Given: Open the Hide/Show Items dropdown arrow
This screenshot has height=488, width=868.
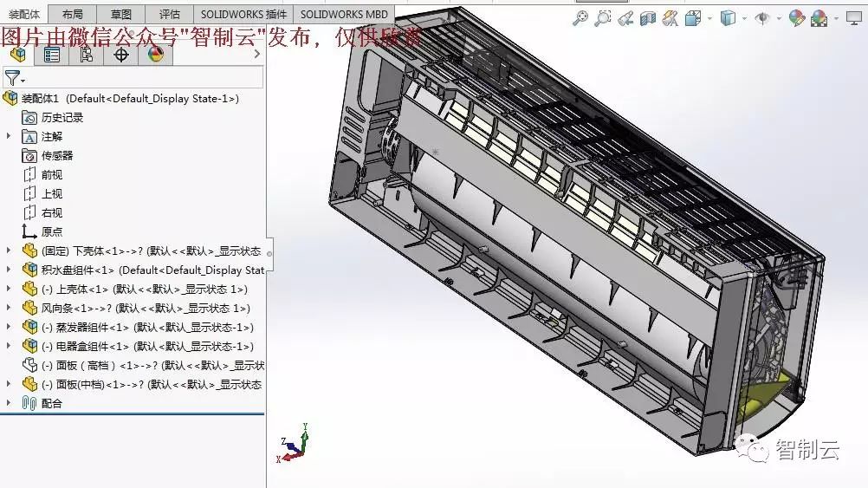Looking at the screenshot, I should pos(779,19).
